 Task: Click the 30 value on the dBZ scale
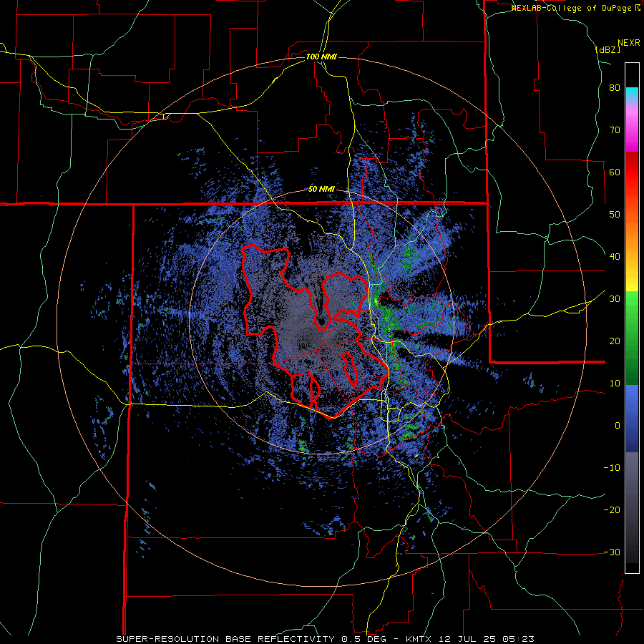(x=615, y=299)
